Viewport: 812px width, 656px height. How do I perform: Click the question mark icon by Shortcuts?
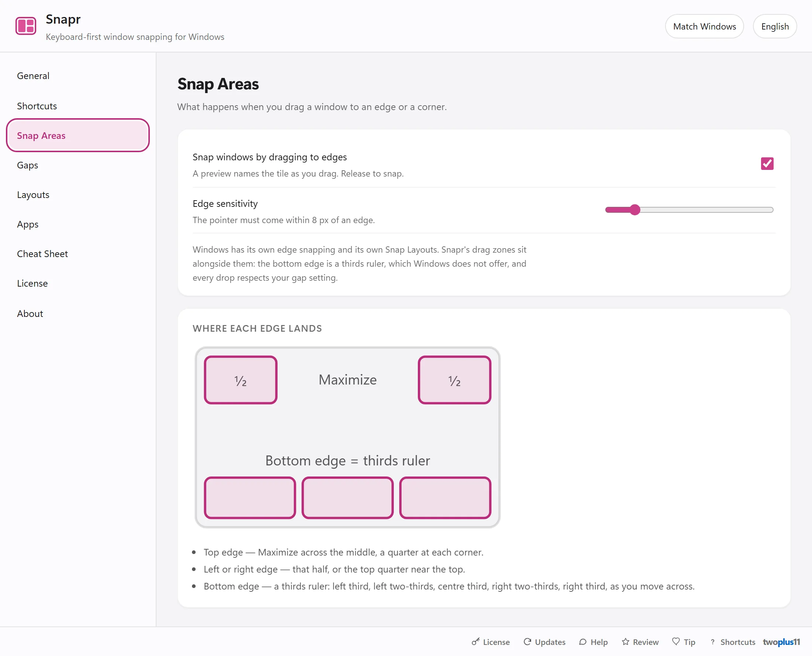point(713,642)
